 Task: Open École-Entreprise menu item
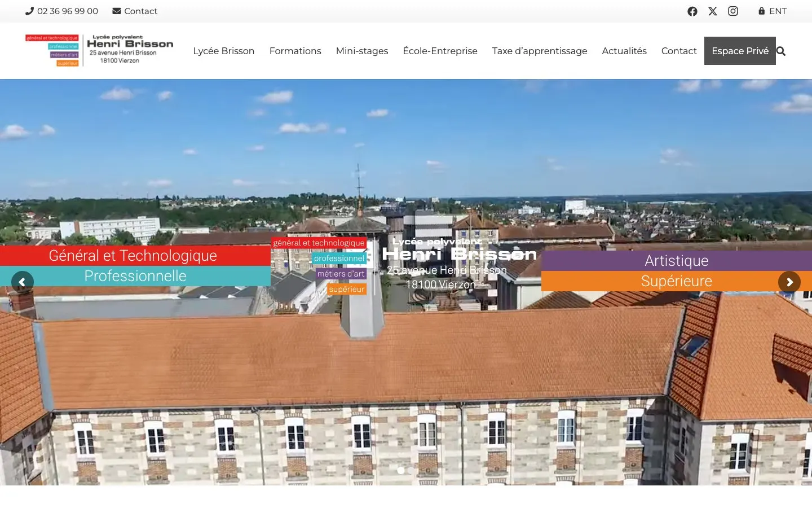coord(440,51)
